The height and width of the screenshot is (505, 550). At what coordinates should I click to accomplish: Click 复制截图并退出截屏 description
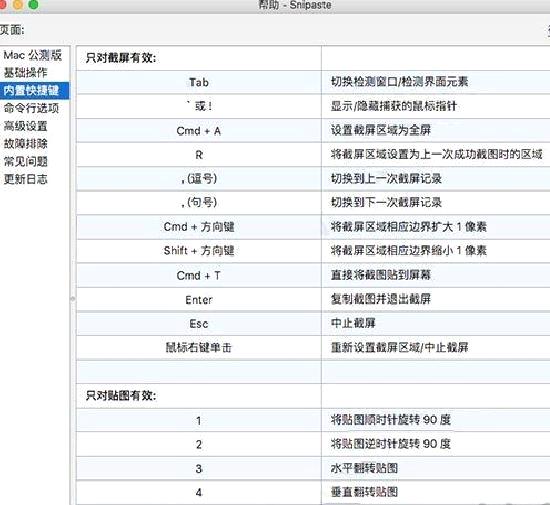tap(381, 299)
